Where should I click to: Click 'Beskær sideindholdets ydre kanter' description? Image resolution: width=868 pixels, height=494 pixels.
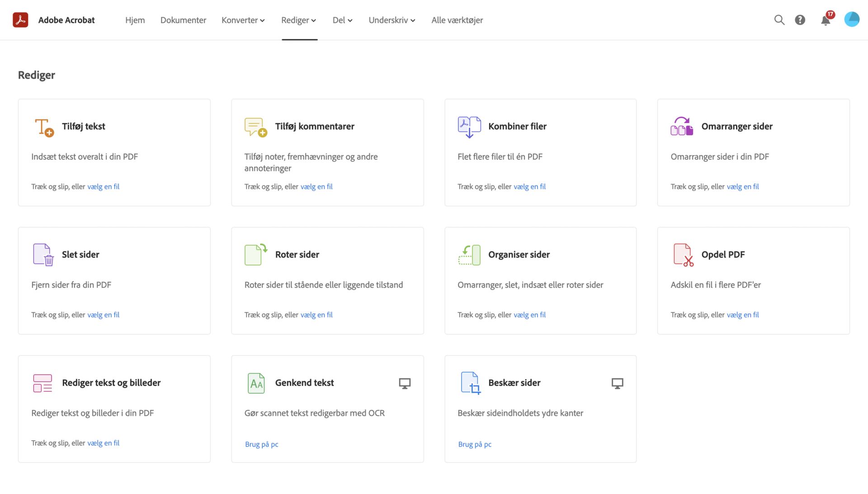point(520,413)
